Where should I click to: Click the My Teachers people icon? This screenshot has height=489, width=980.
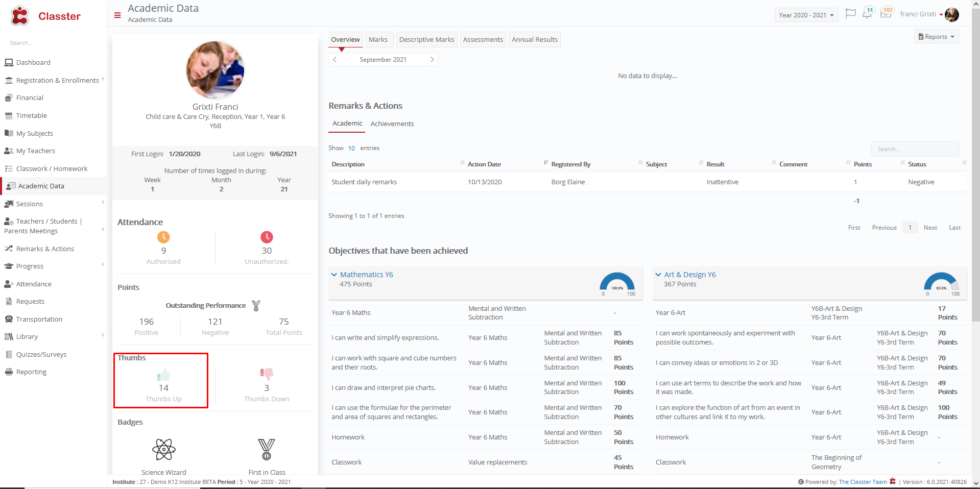[x=9, y=151]
